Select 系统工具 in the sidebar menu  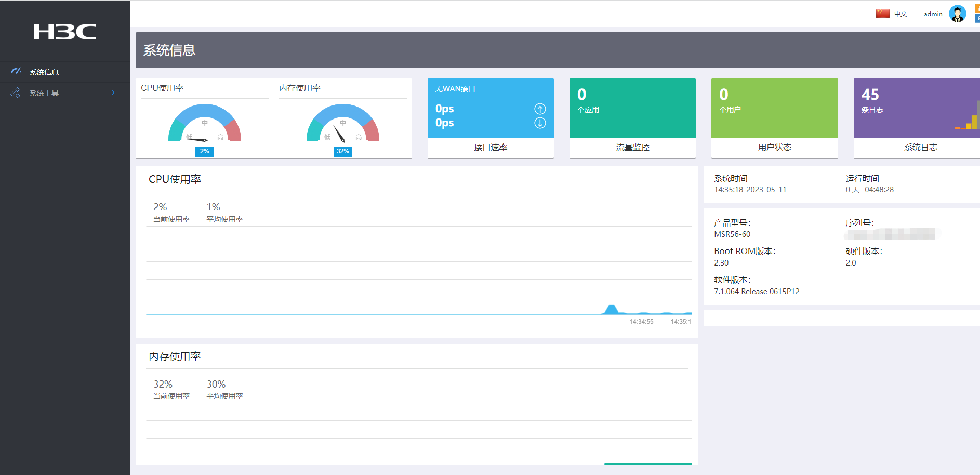(x=44, y=93)
